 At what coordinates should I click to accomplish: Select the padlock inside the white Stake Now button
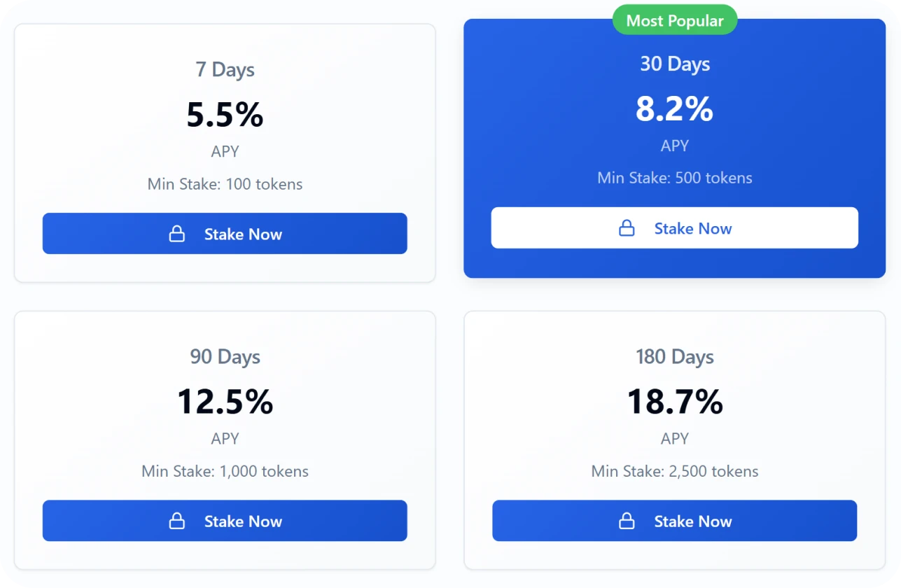[x=627, y=227]
